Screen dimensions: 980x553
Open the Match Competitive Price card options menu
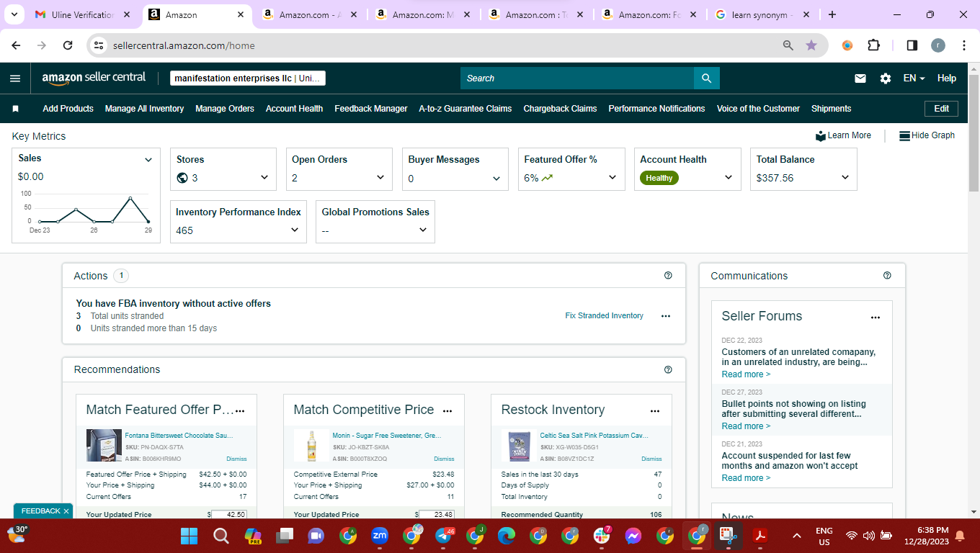447,410
